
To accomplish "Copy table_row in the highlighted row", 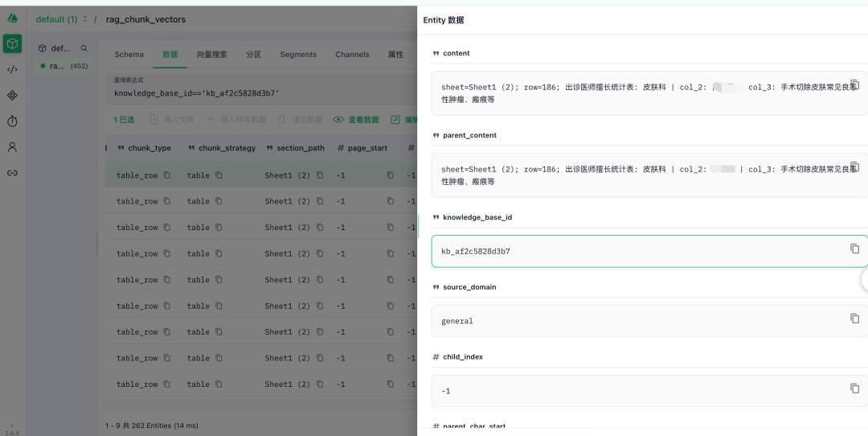I will tap(166, 175).
